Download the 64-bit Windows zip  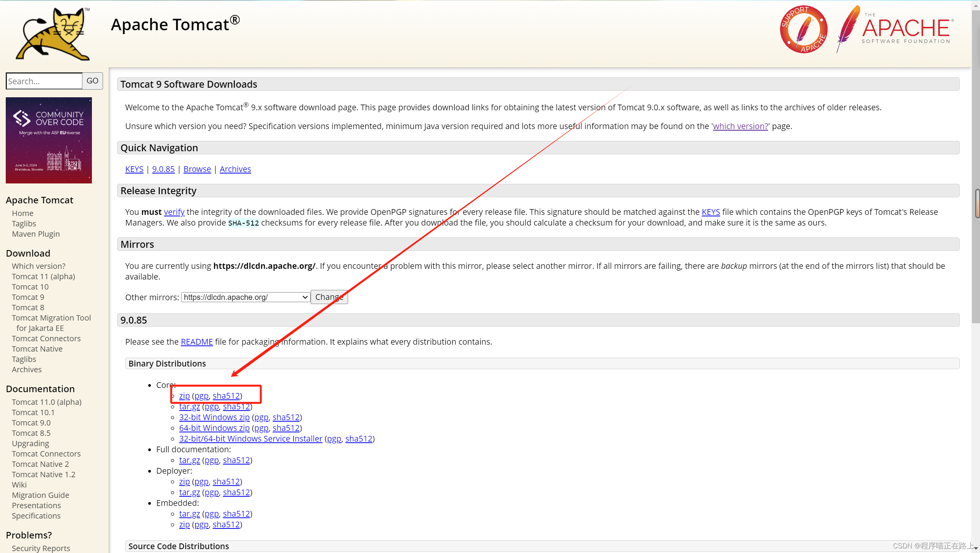point(214,428)
